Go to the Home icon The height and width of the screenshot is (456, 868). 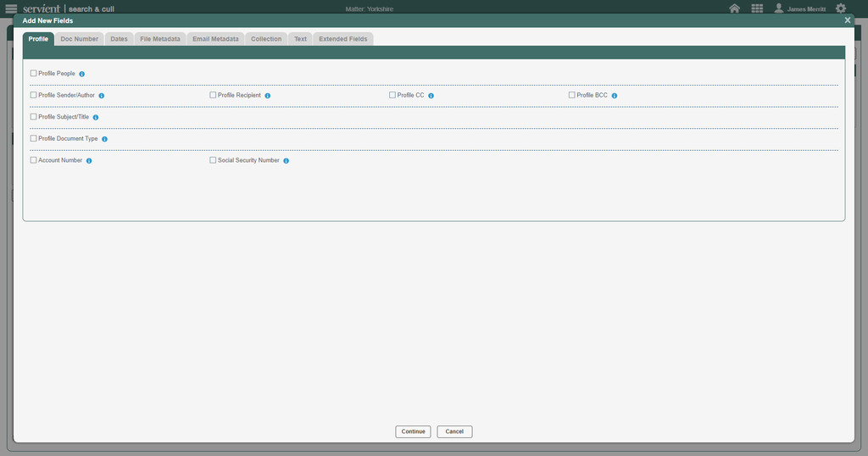coord(735,8)
